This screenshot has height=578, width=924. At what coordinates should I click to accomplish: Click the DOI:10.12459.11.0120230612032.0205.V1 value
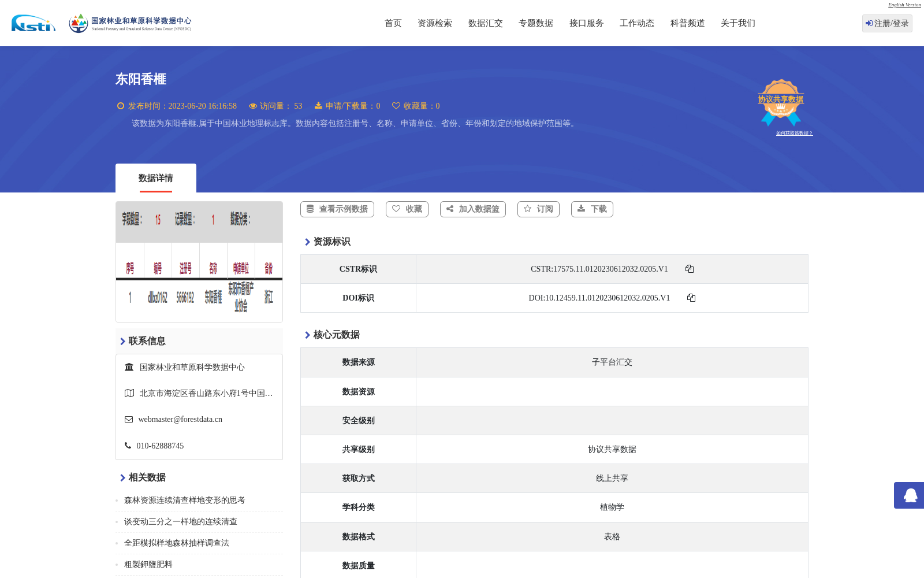coord(599,298)
